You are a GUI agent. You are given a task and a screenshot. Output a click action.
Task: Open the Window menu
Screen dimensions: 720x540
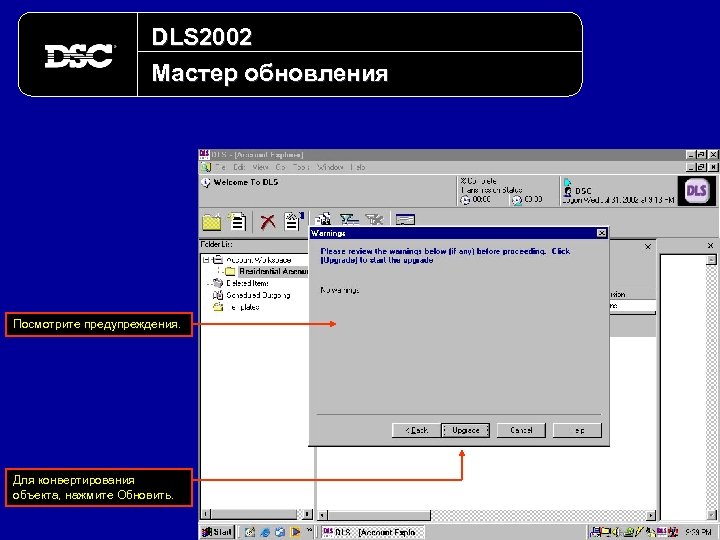(330, 167)
